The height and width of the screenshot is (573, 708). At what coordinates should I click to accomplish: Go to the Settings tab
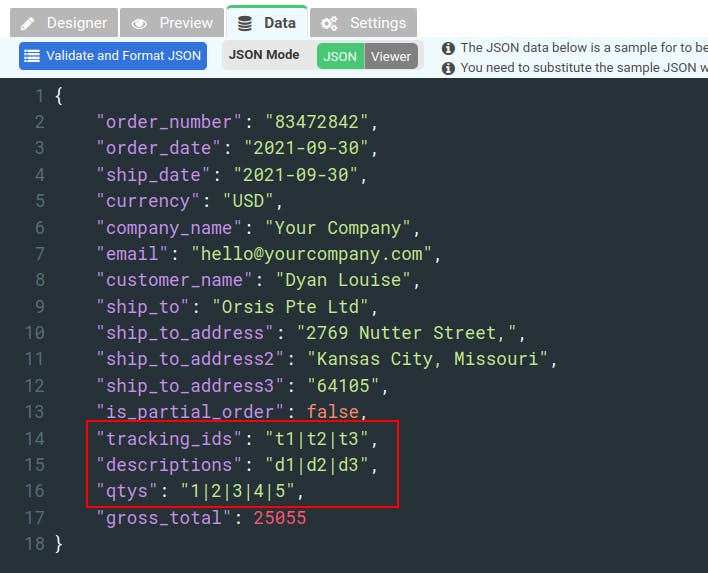click(x=363, y=23)
